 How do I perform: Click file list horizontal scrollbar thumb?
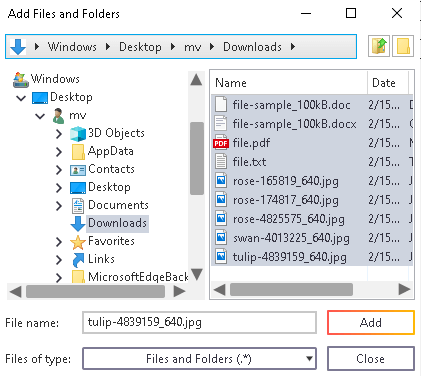click(x=291, y=289)
